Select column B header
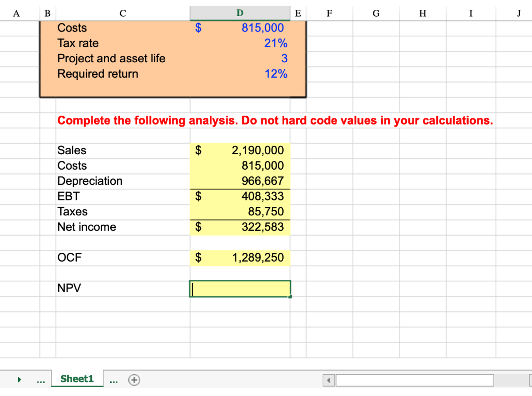 [x=47, y=13]
